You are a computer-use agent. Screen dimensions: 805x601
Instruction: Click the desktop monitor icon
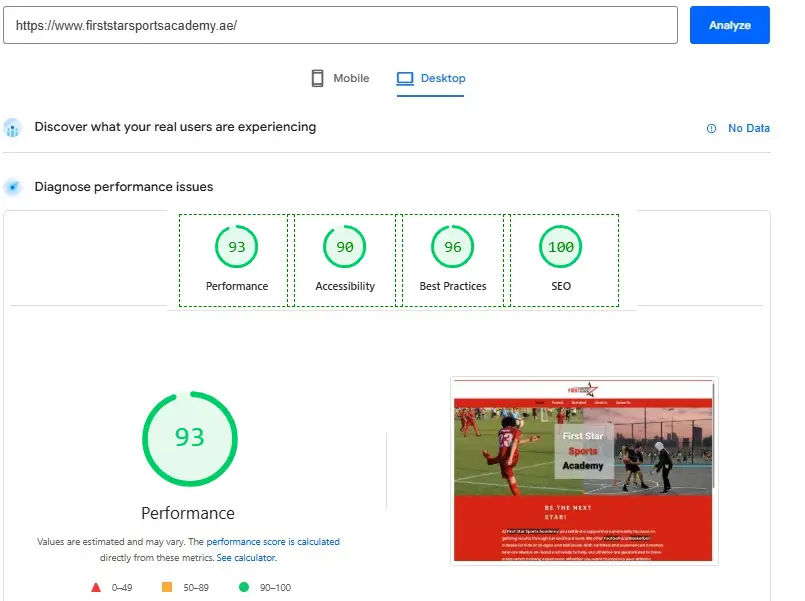tap(405, 78)
